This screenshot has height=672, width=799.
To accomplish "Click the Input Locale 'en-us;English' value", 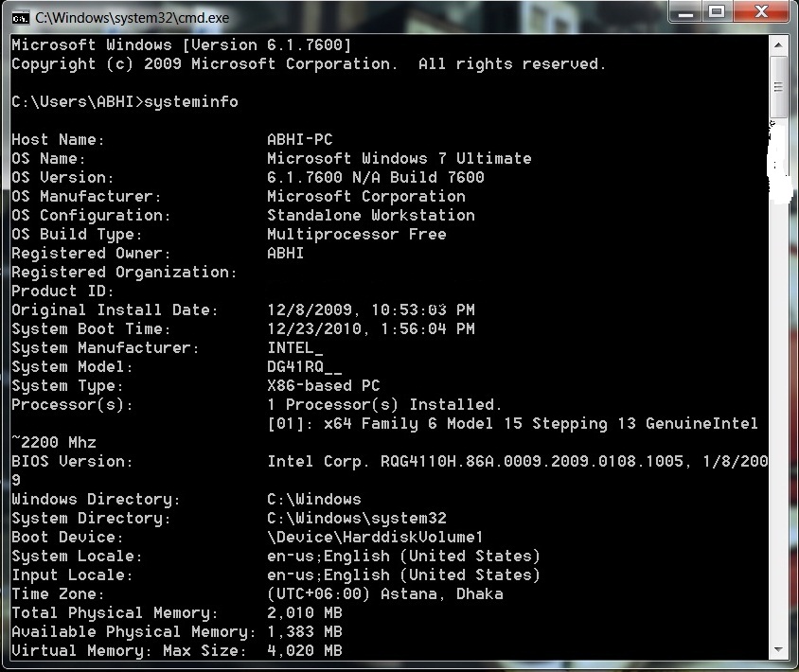I will 403,575.
